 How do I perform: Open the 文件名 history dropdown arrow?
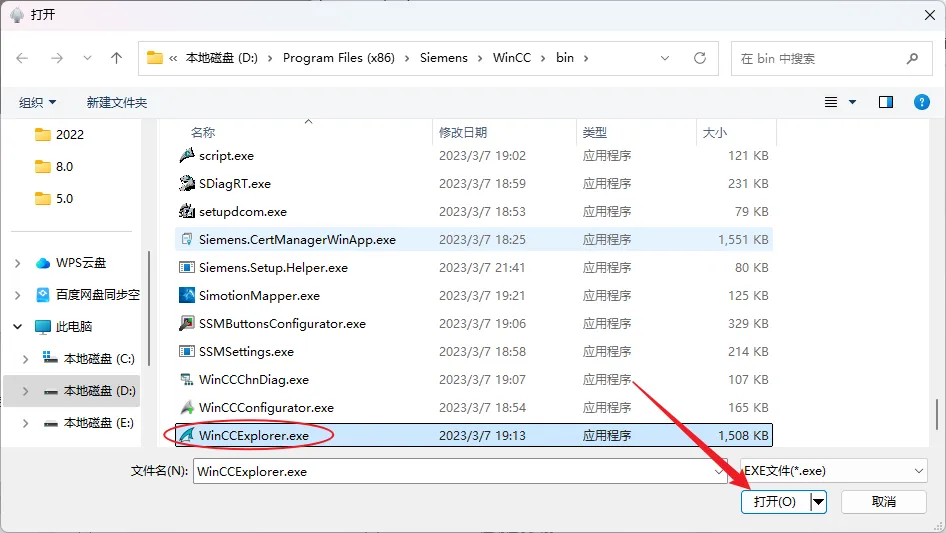(719, 471)
